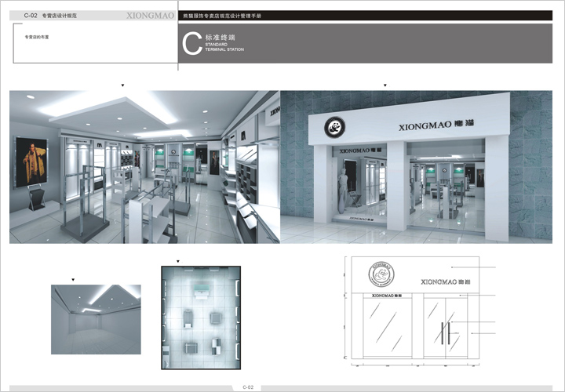Click the "STANDARD TERMINAL STATION" subtitle
Viewport: 565px width, 392px height.
(x=224, y=47)
